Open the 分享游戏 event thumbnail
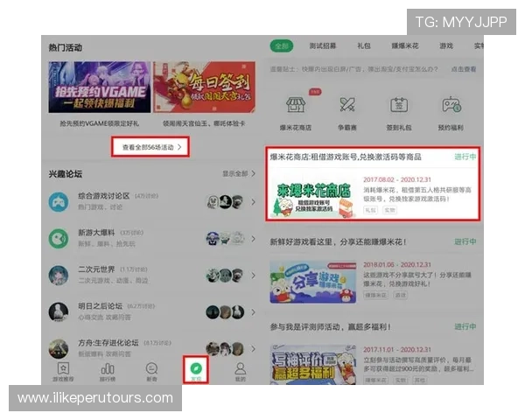 click(x=313, y=282)
